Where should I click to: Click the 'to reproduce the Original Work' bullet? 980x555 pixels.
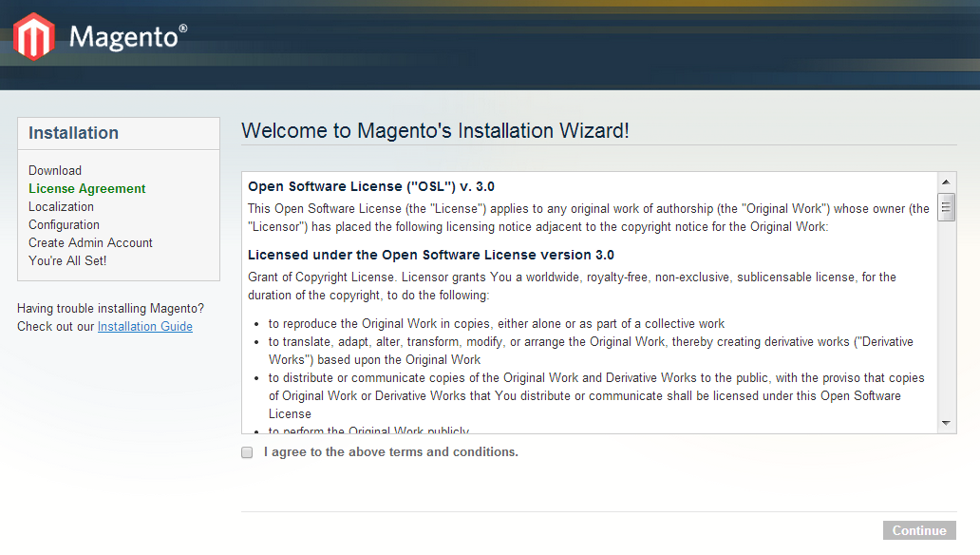[497, 324]
